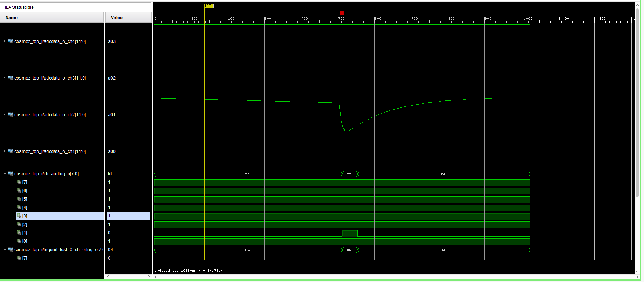Select the yellow cursor flag labeled 137

click(208, 6)
